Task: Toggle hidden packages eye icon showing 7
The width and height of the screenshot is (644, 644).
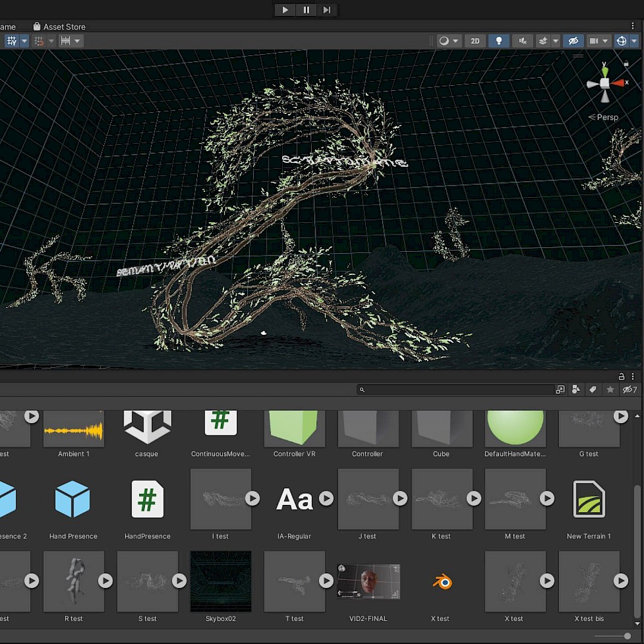Action: tap(630, 390)
